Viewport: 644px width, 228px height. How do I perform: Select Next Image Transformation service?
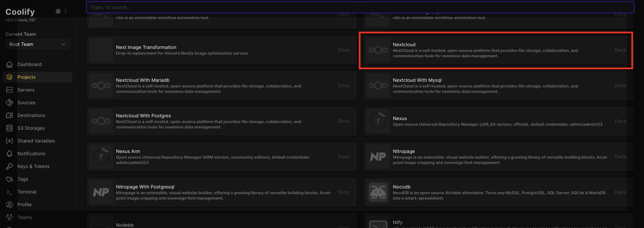pyautogui.click(x=221, y=50)
